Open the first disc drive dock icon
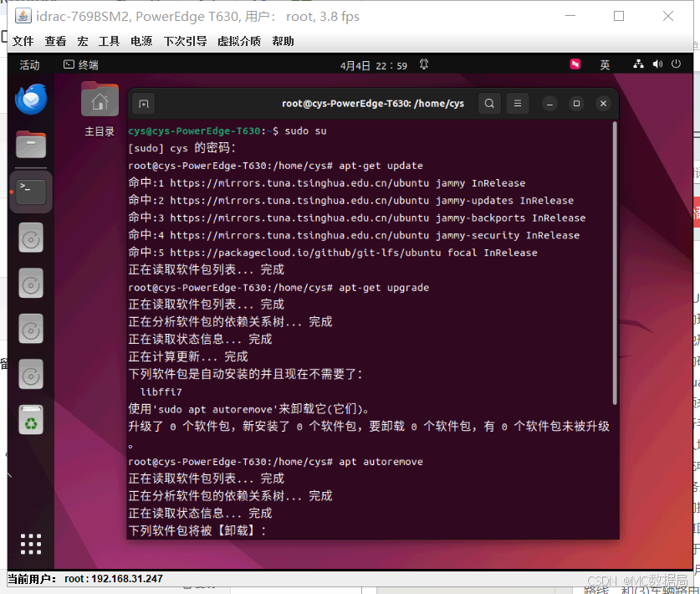Viewport: 700px width, 594px height. pyautogui.click(x=31, y=238)
